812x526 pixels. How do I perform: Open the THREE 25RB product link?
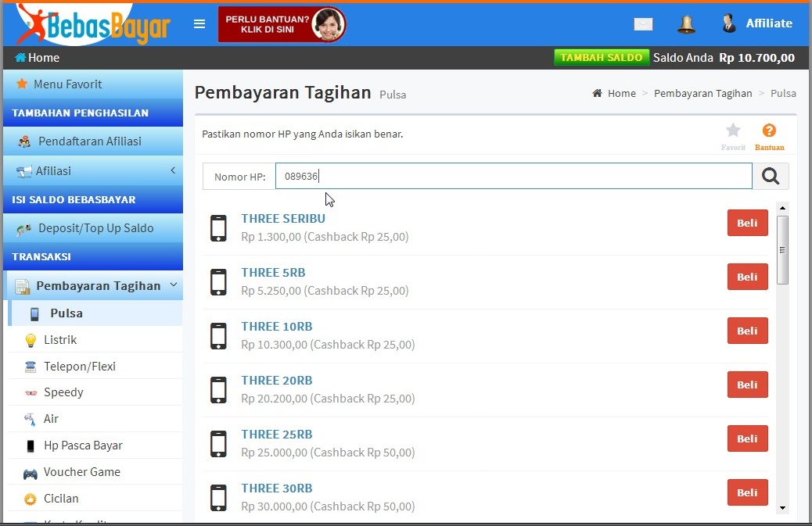(277, 434)
